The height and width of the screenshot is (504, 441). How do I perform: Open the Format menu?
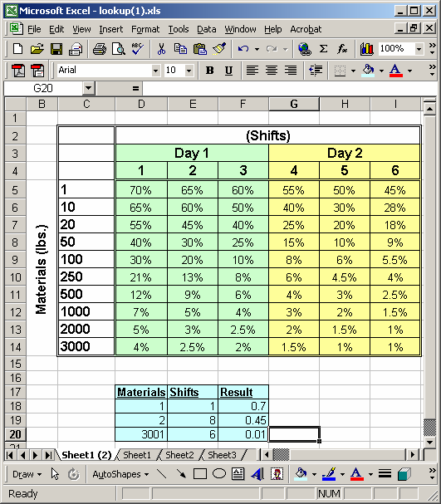coord(145,29)
